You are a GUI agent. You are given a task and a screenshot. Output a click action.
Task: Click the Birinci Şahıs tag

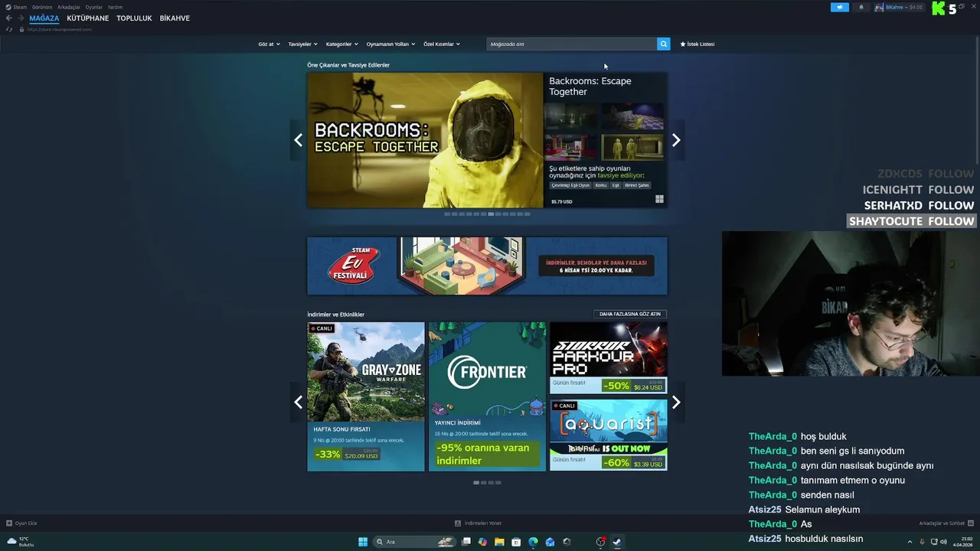click(x=637, y=185)
